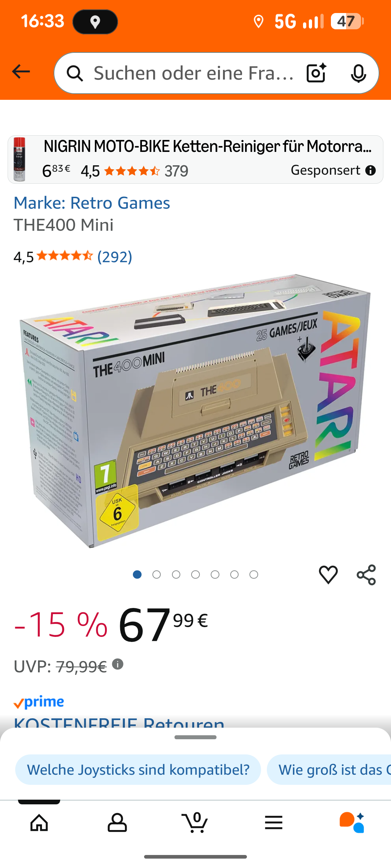Open the shopping cart icon

195,823
